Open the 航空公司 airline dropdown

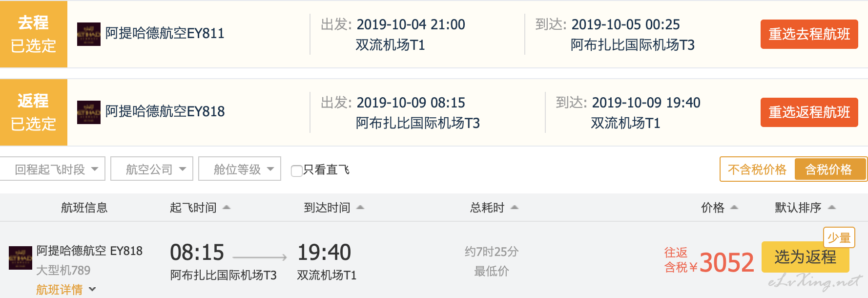152,169
